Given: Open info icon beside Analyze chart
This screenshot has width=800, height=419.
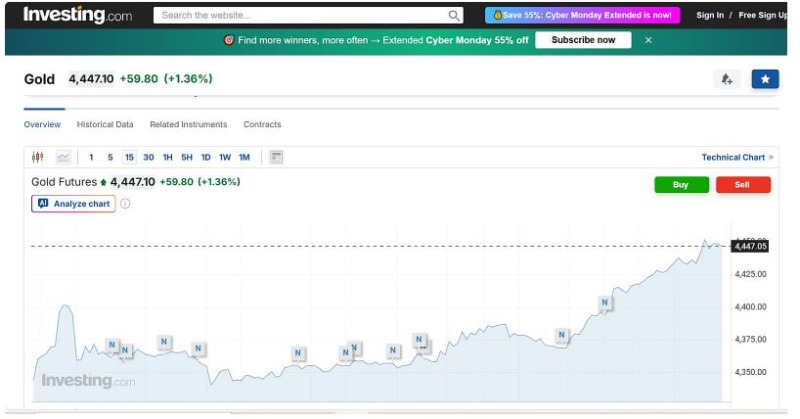Looking at the screenshot, I should (125, 203).
